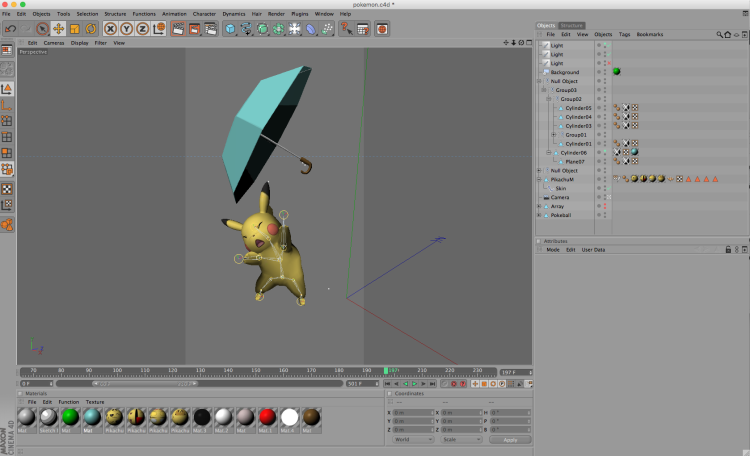Open the NURBS generator icon
Screen dimensions: 750x456
click(262, 29)
